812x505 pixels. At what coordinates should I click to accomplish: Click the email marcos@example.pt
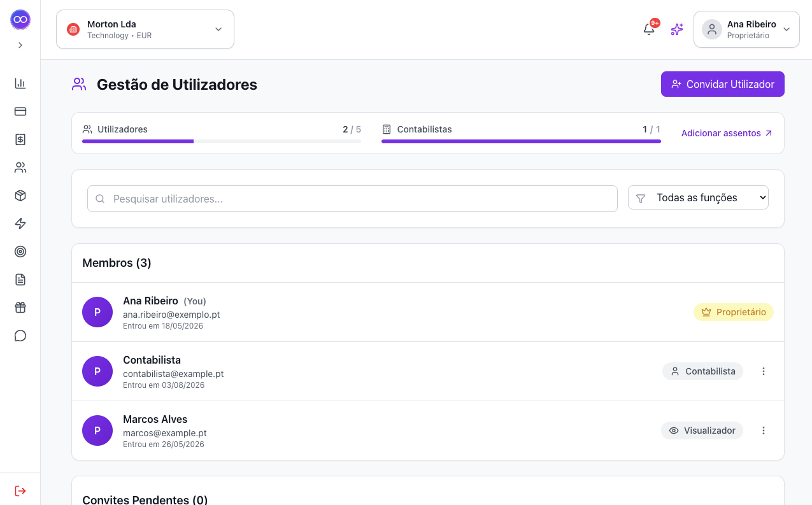(x=165, y=433)
